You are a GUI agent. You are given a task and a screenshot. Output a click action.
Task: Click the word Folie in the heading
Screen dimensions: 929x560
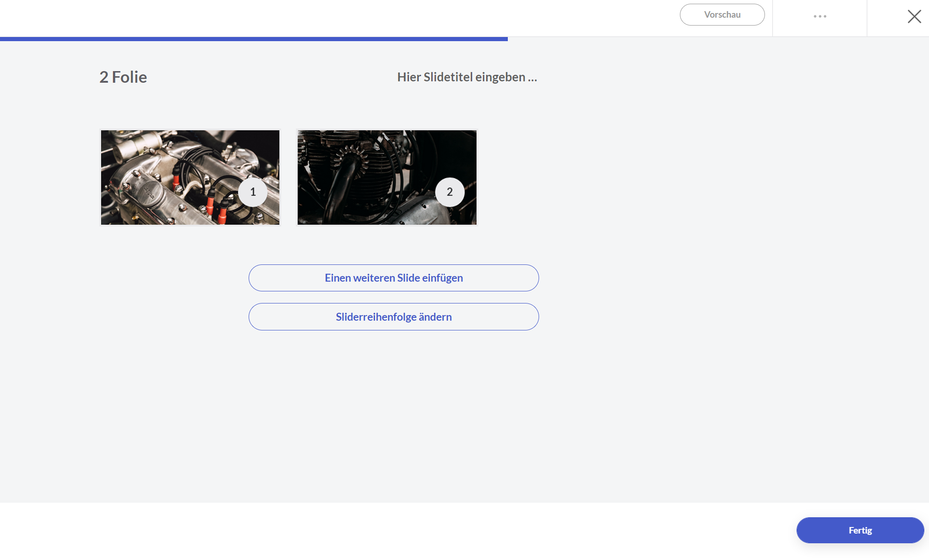point(129,77)
